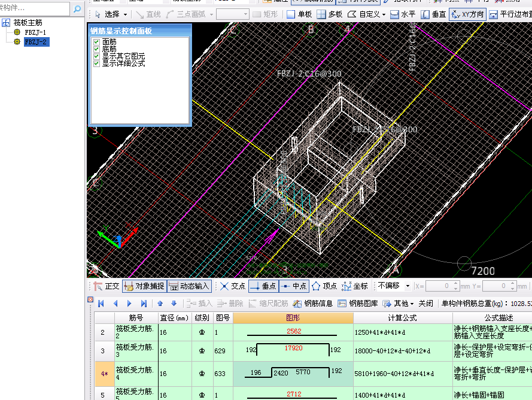Open 钢筋信息 rebar info
532x400 pixels.
coord(313,304)
